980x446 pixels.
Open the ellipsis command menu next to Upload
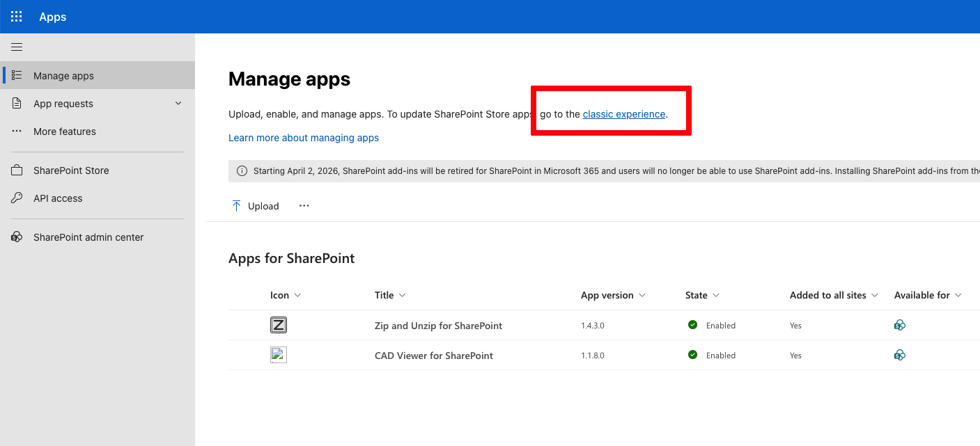(304, 205)
